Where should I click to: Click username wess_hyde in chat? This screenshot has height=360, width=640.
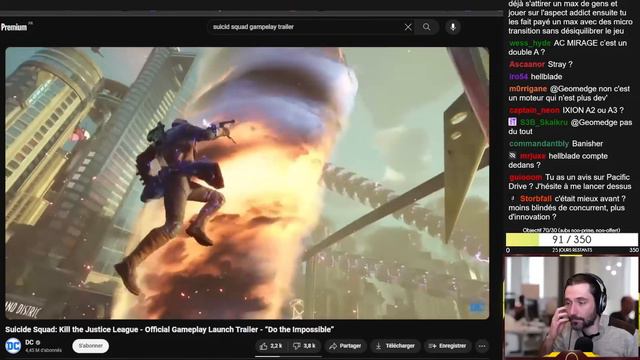click(530, 43)
